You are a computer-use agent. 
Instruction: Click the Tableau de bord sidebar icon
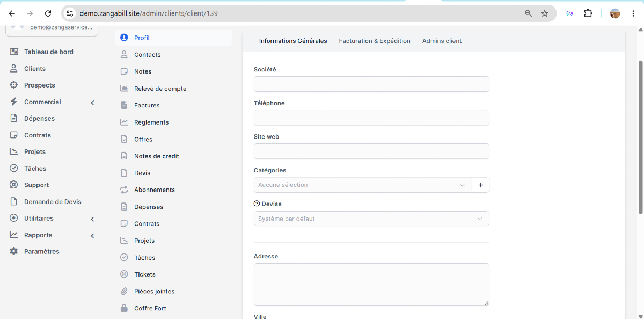pos(14,52)
